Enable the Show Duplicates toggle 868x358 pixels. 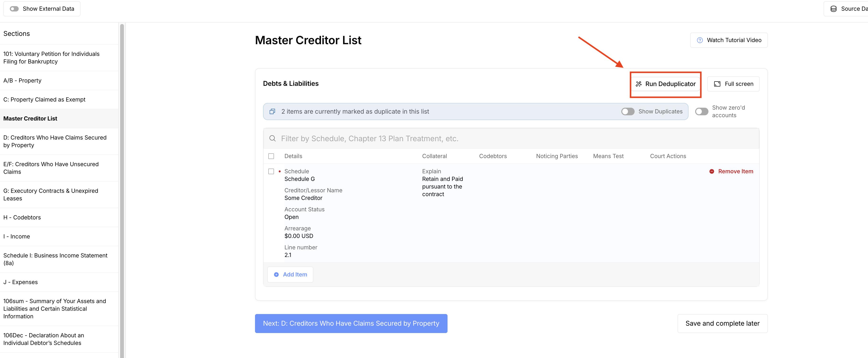(x=628, y=111)
